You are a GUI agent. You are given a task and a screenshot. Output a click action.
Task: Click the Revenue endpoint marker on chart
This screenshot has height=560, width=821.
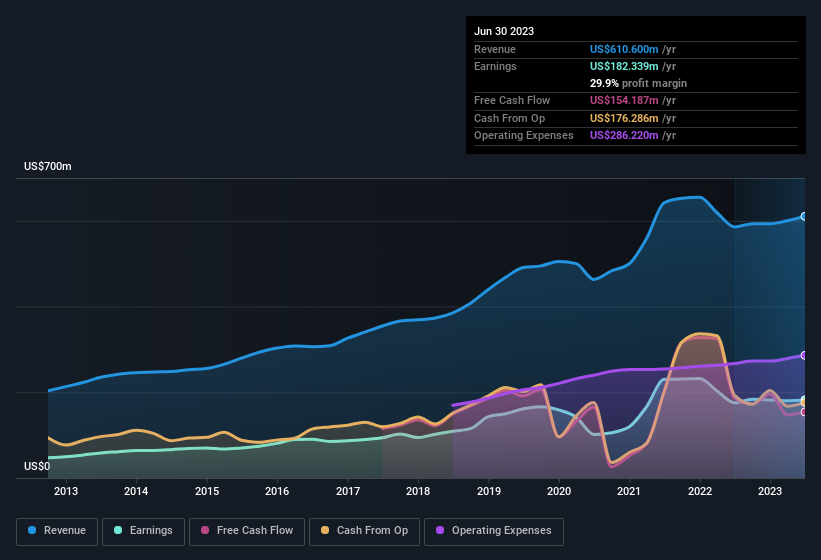click(x=804, y=216)
